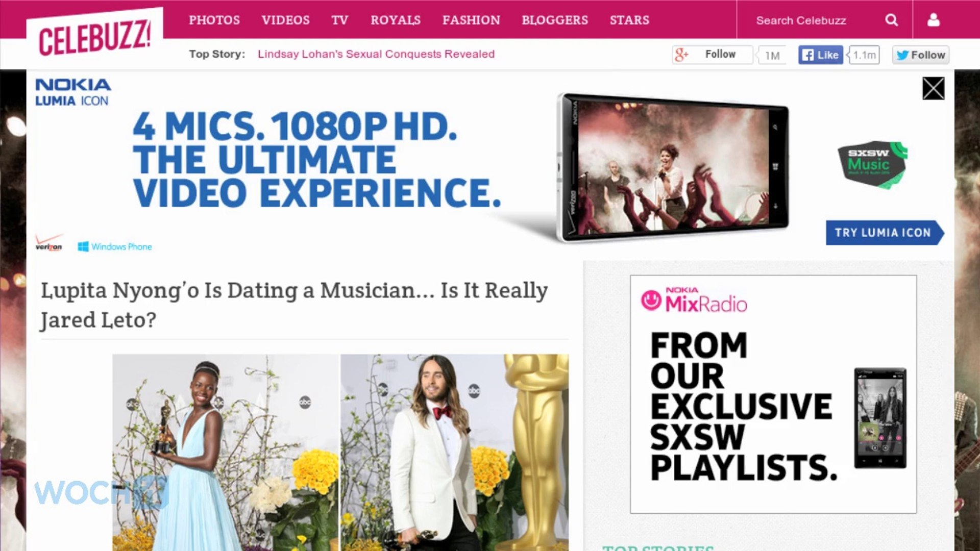Image resolution: width=980 pixels, height=551 pixels.
Task: Open the Royals section
Action: click(x=396, y=20)
